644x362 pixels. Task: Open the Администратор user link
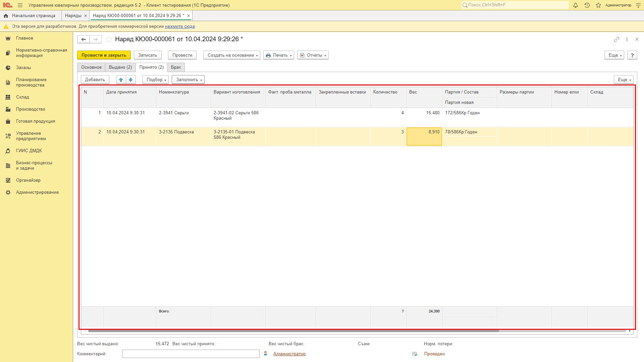(289, 354)
